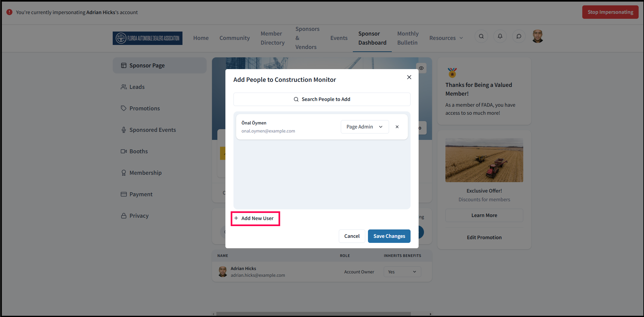Expand the Resources menu
The image size is (644, 317).
coord(446,38)
